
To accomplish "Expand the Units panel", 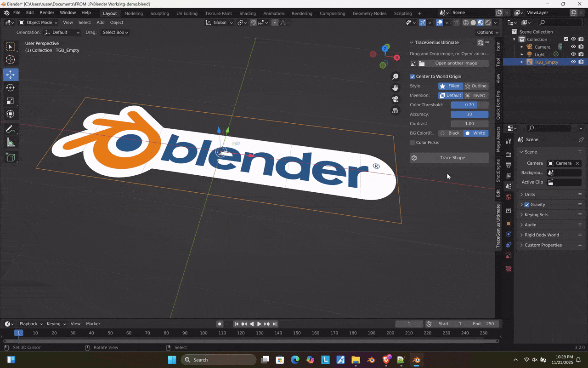I will (551, 195).
